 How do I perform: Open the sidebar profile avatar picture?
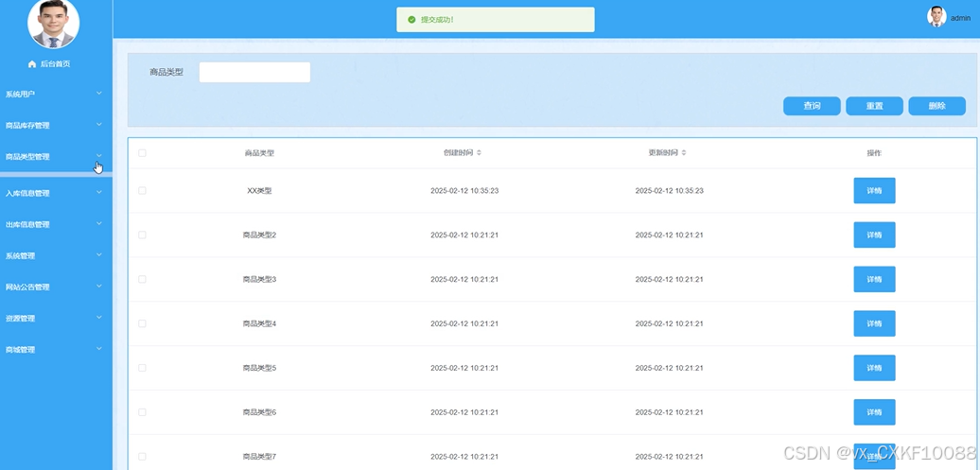pos(54,23)
